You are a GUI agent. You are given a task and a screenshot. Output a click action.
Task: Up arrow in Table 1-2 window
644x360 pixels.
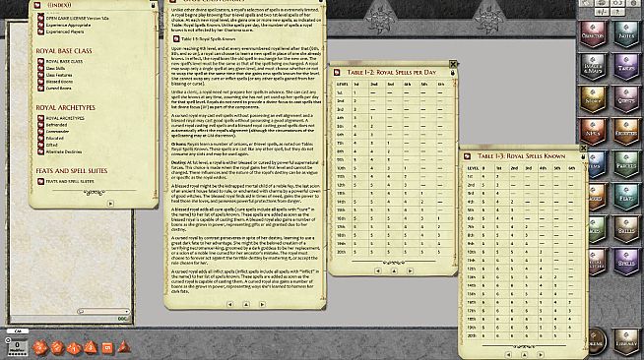tap(394, 270)
